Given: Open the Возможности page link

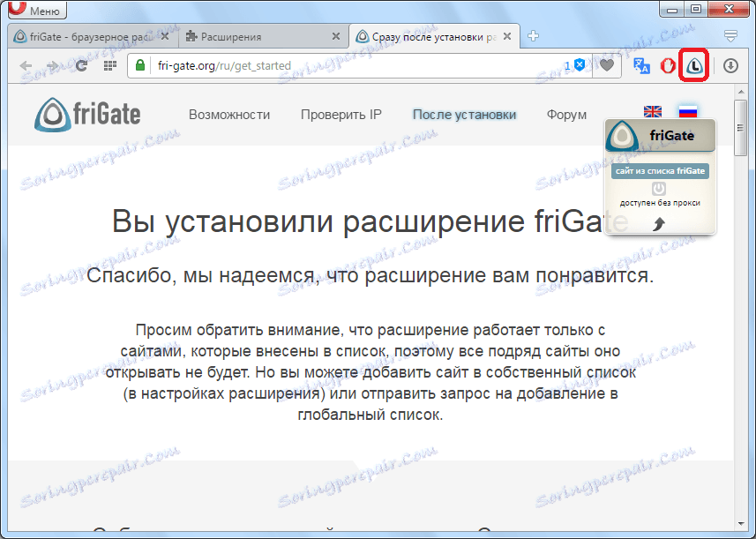Looking at the screenshot, I should pos(229,115).
